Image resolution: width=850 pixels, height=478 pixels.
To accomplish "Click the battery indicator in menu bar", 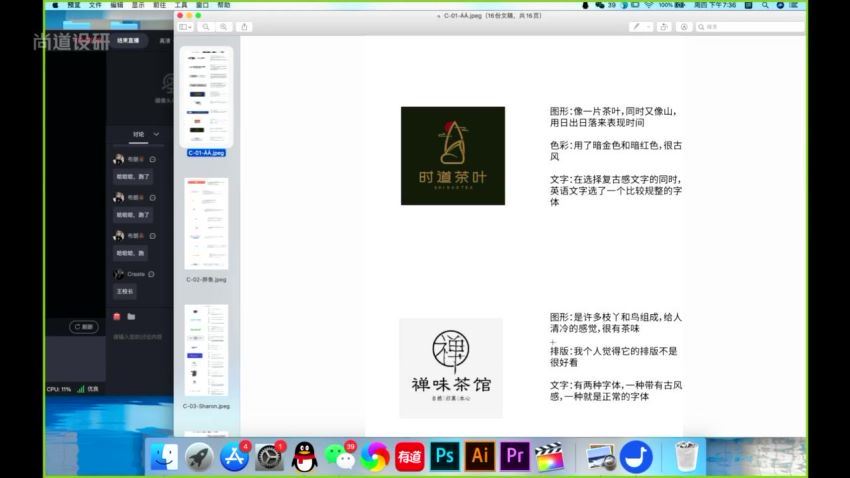I will tap(672, 5).
